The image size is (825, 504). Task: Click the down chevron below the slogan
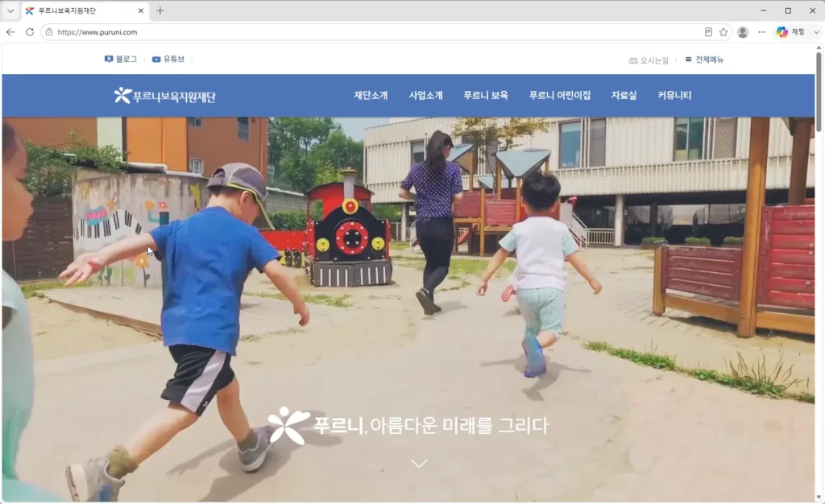(419, 463)
